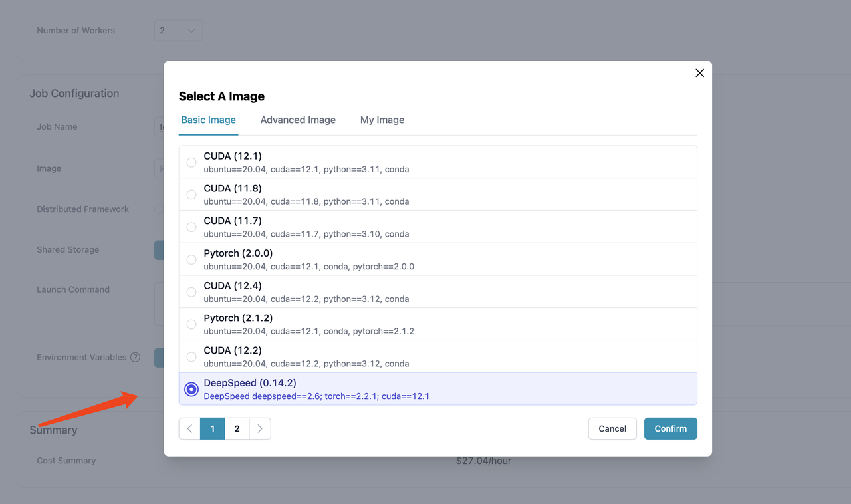Open the Number of Workers dropdown
This screenshot has width=851, height=504.
pos(178,31)
